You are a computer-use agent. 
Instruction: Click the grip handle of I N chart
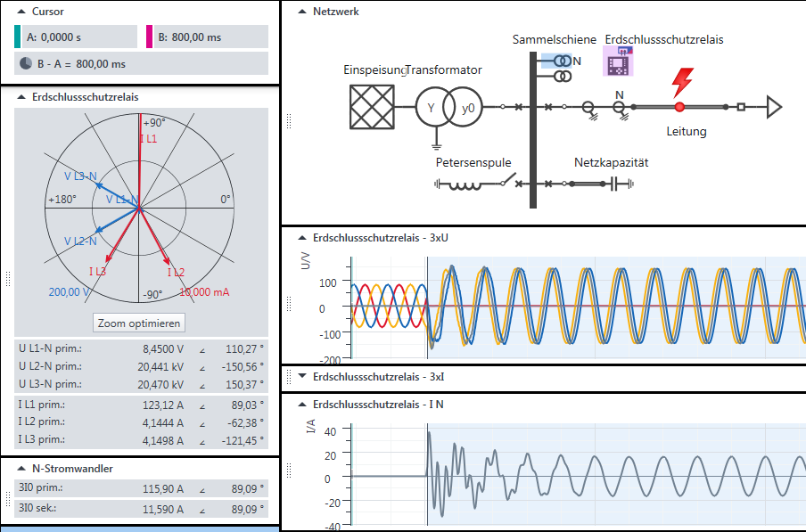(x=289, y=470)
